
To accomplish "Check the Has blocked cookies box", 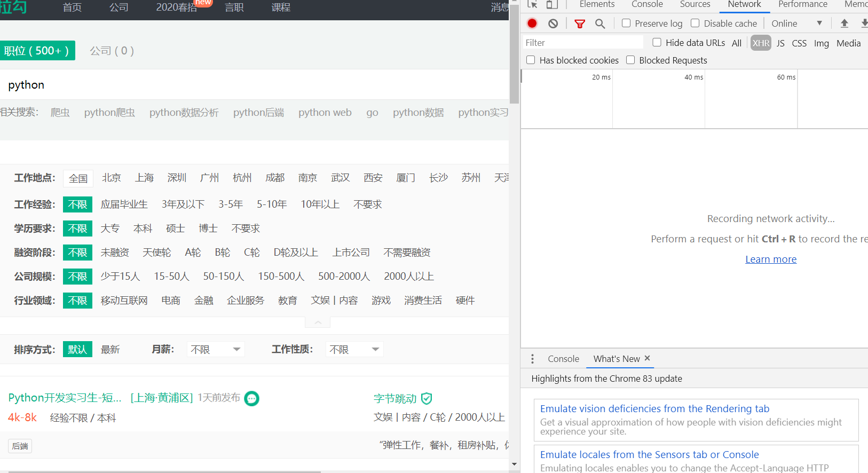I will pyautogui.click(x=531, y=60).
